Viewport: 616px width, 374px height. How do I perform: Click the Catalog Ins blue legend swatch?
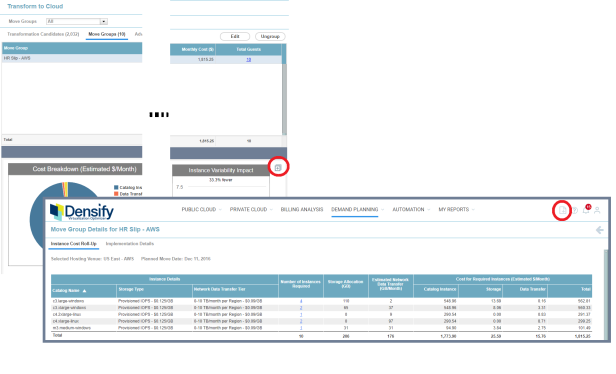116,188
